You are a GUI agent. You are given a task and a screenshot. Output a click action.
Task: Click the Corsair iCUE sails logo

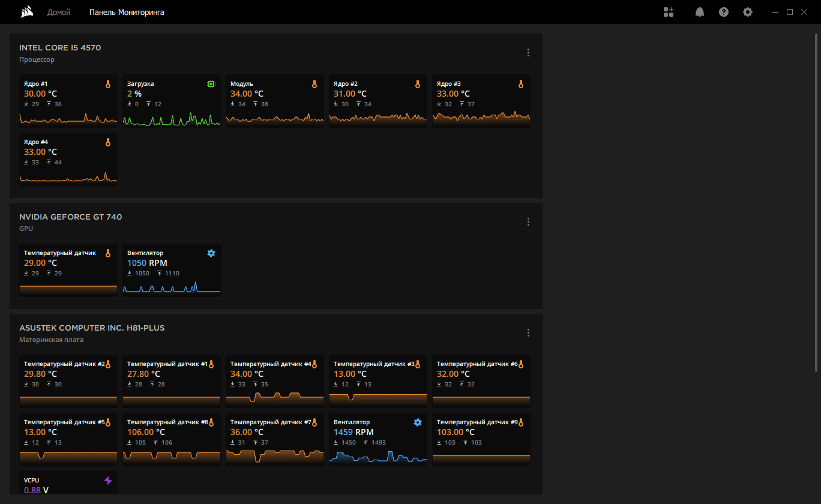[x=26, y=12]
